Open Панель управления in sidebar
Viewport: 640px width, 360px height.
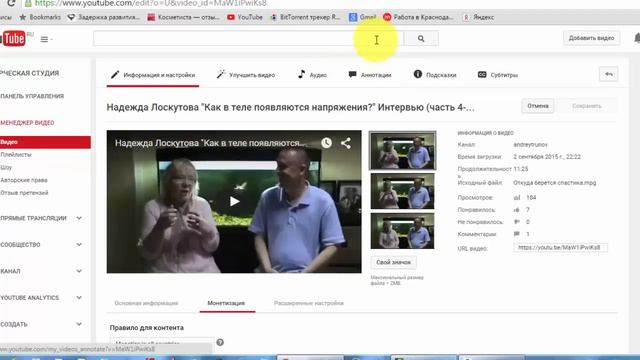(32, 96)
